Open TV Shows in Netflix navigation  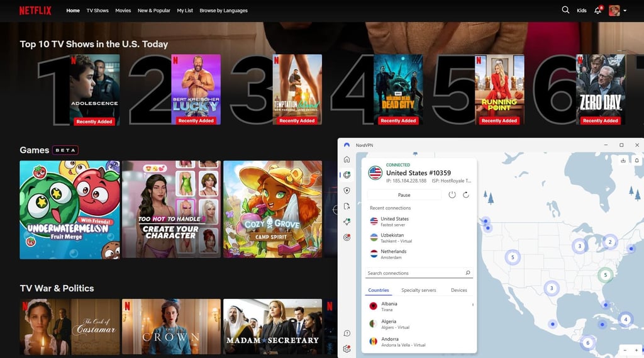97,11
